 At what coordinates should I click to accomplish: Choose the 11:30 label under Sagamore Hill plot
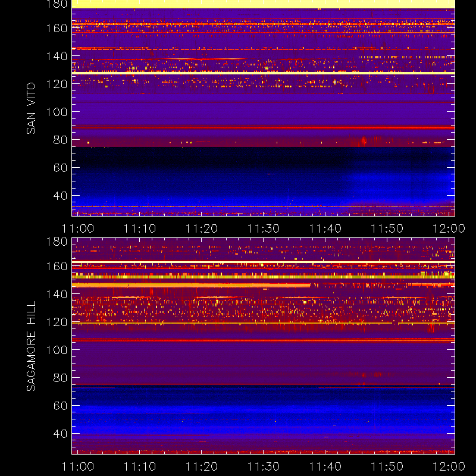coord(264,466)
